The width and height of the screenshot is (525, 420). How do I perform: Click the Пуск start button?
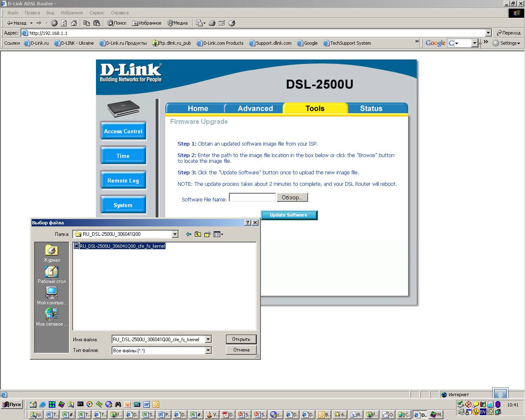[12, 404]
